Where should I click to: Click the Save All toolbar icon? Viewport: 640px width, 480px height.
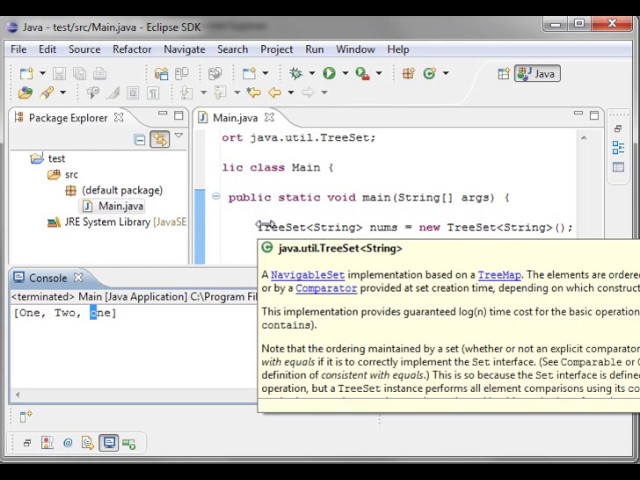pos(79,73)
